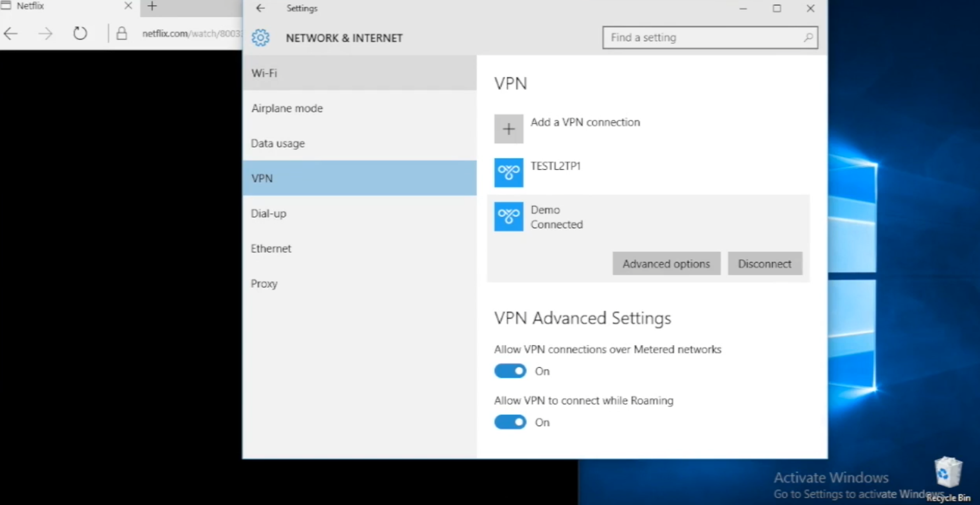
Task: Click the Edge forward navigation arrow
Action: [46, 34]
